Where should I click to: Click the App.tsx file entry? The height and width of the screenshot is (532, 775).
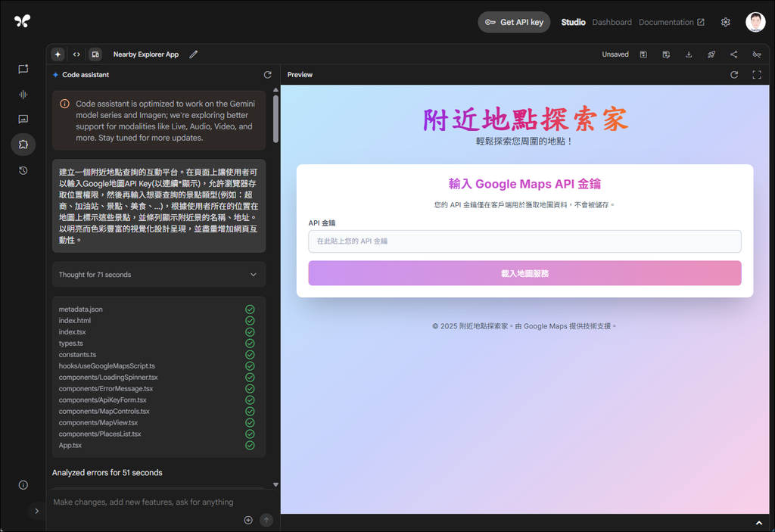(x=70, y=446)
